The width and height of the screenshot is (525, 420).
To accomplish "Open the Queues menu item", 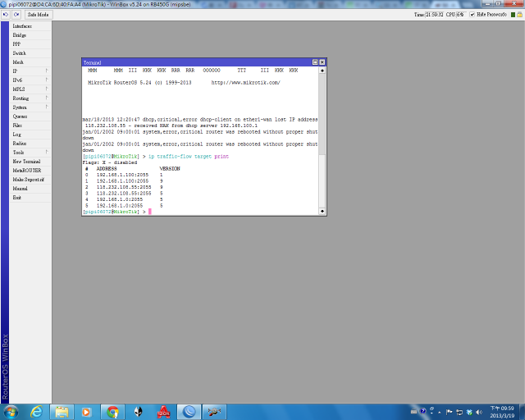I will [30, 116].
